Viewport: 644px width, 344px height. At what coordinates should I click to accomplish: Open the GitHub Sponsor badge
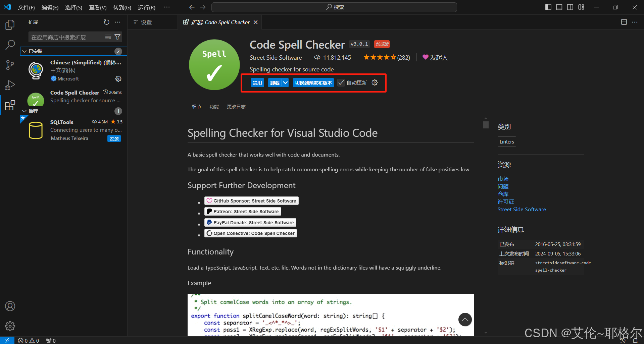[x=251, y=201]
